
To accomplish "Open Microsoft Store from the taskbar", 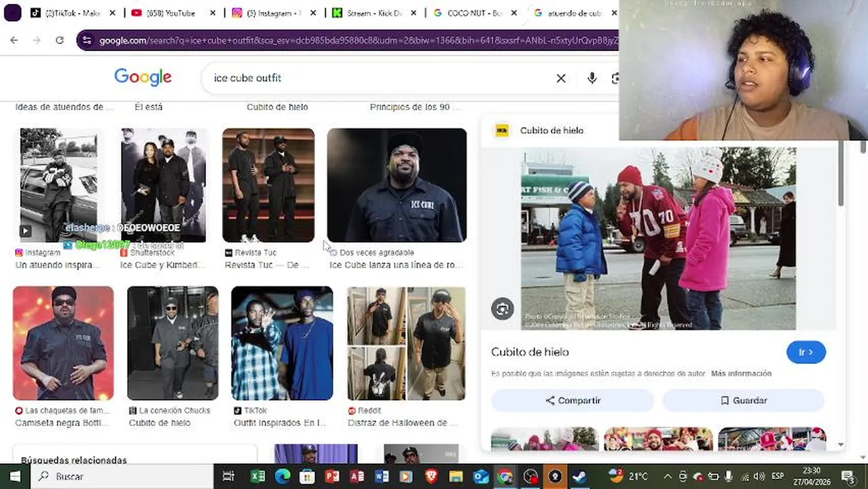I will tap(307, 477).
